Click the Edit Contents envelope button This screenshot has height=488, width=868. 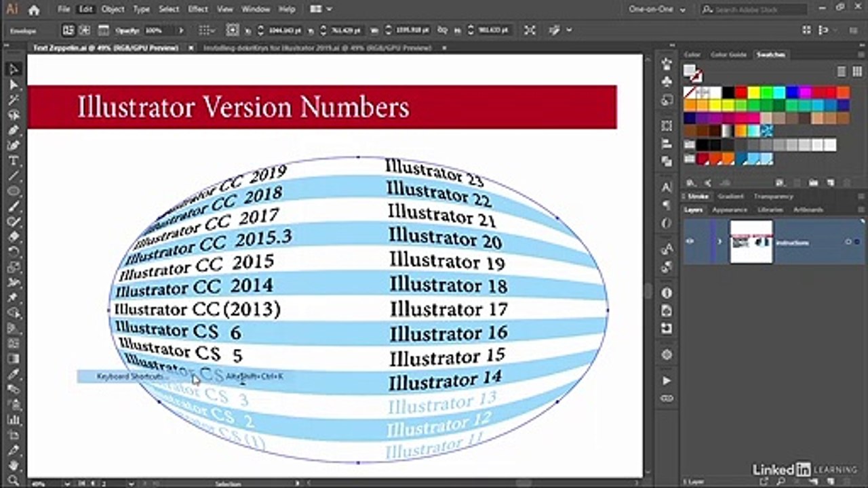(85, 30)
